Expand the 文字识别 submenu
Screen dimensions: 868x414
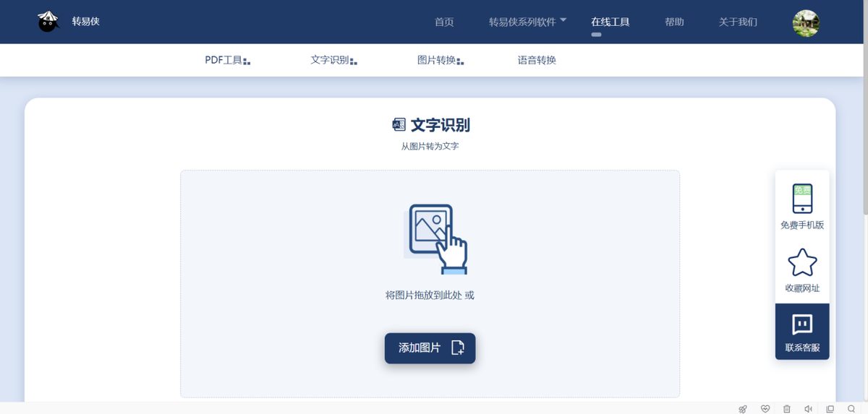coord(333,61)
